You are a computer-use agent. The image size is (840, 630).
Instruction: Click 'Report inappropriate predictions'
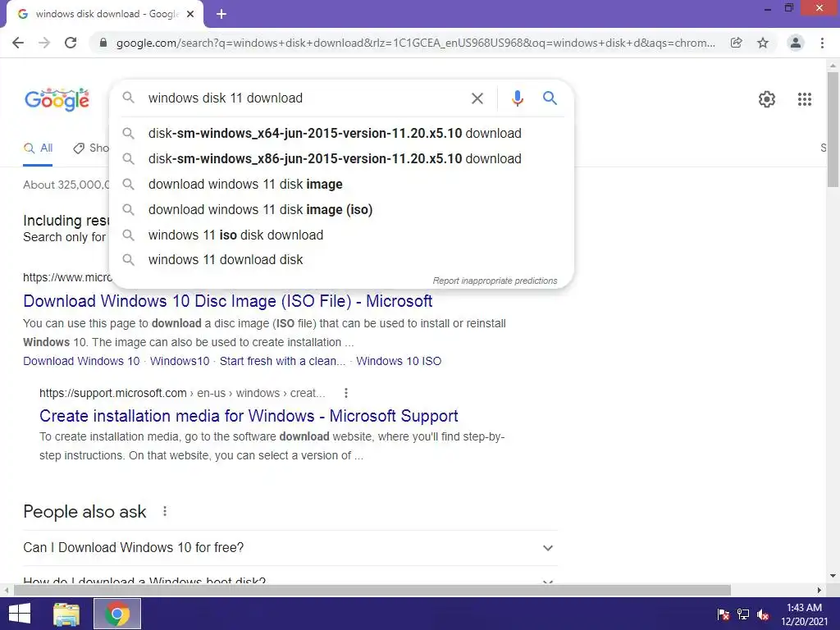[495, 281]
